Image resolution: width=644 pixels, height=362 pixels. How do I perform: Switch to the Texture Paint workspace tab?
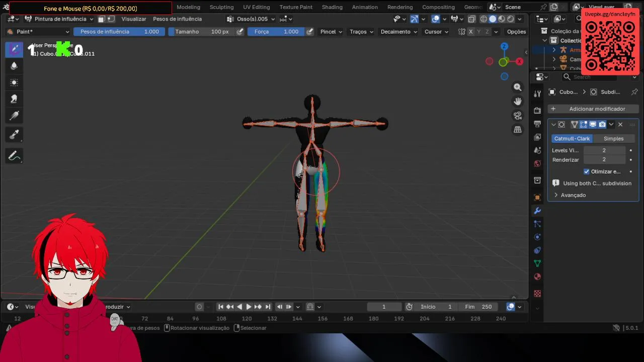(x=296, y=7)
